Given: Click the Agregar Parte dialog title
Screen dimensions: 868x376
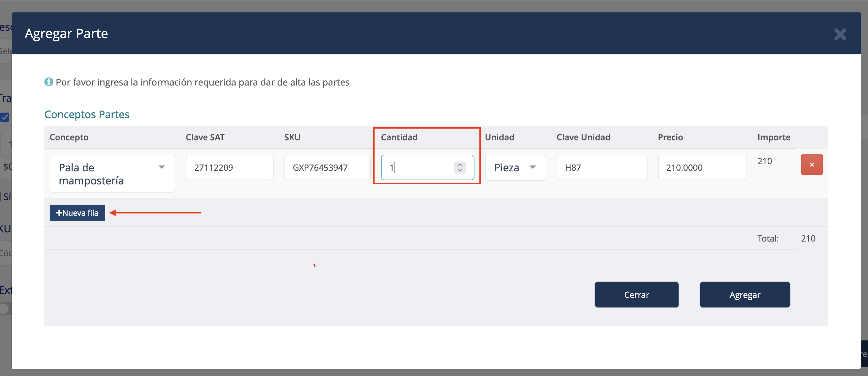Looking at the screenshot, I should 66,34.
